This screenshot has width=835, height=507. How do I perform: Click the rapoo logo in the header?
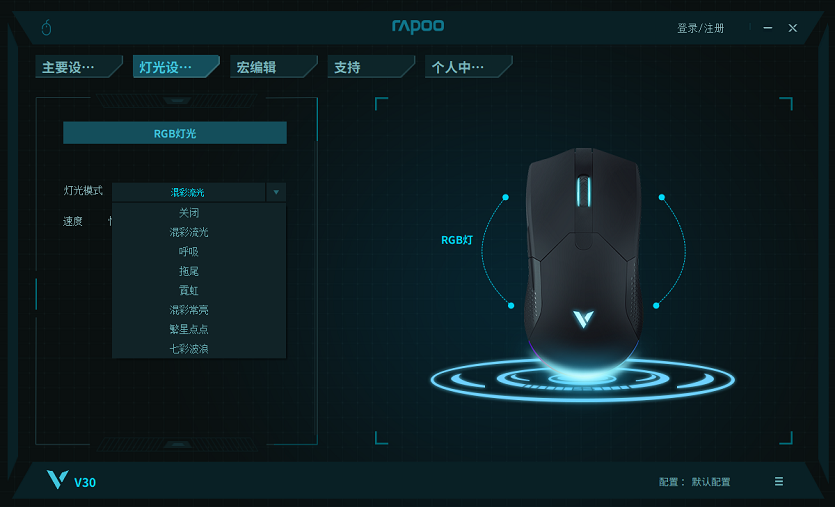(418, 26)
